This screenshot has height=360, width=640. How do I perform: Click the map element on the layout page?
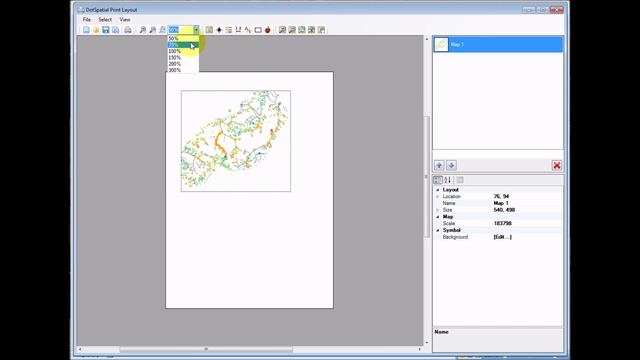click(x=236, y=141)
